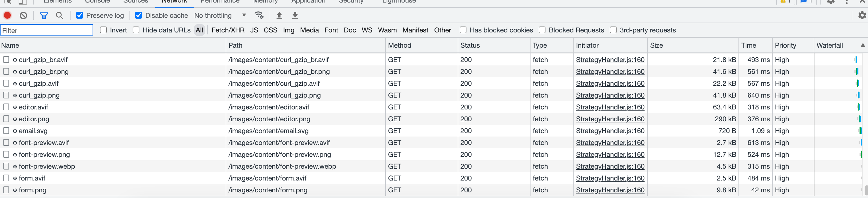This screenshot has width=868, height=198.
Task: Open the network filter bar icon
Action: [x=44, y=15]
